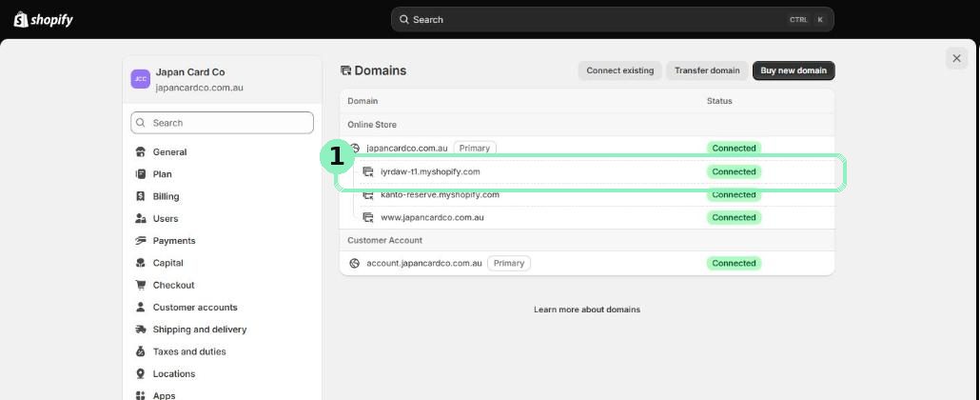Click the Shipping and delivery truck icon

coord(141,330)
